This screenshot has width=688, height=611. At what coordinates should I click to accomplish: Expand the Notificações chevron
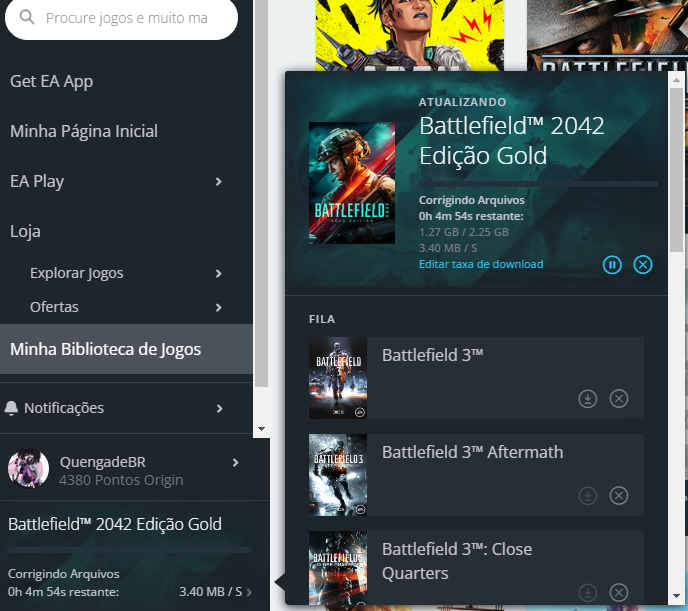pyautogui.click(x=219, y=408)
